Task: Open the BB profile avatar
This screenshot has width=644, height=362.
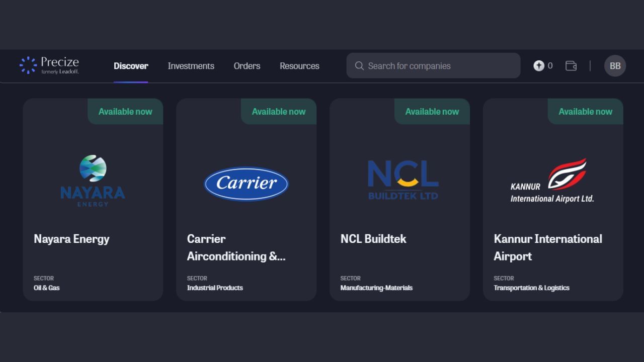Action: coord(615,66)
